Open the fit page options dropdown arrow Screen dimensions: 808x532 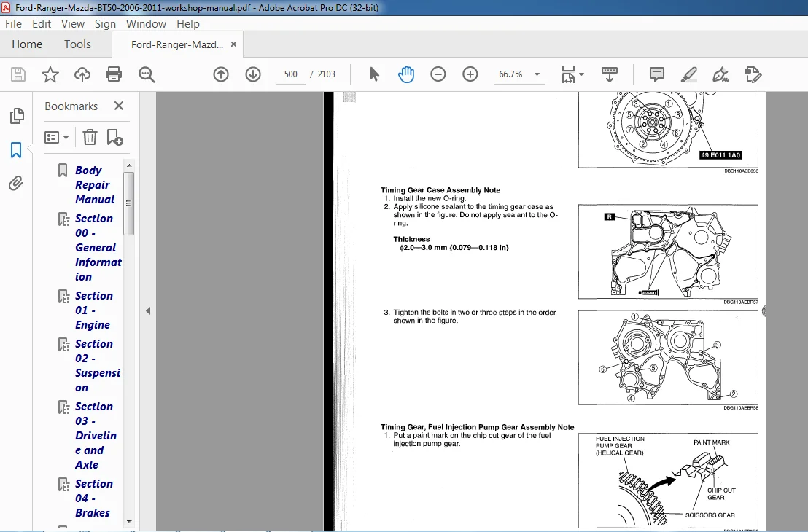click(582, 74)
